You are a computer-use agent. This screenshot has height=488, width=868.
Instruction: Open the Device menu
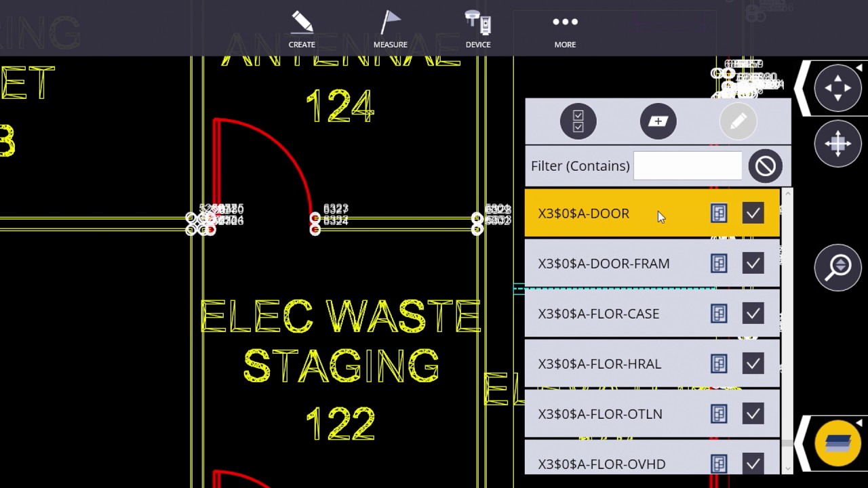(477, 28)
